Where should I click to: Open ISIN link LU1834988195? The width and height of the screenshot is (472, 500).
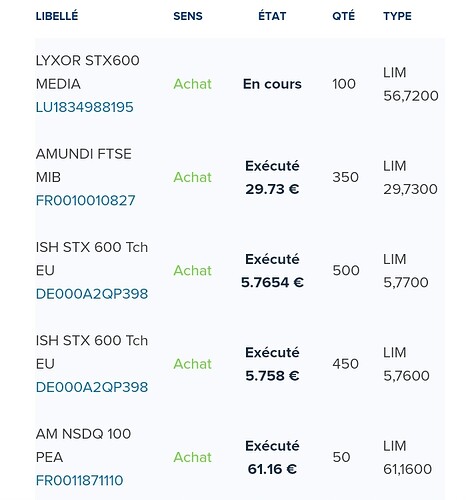(x=84, y=107)
